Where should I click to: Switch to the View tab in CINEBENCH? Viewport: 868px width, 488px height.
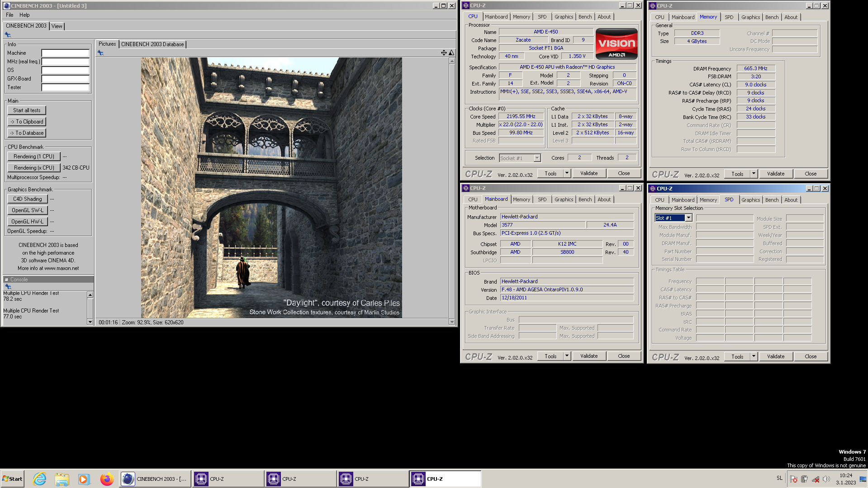pos(57,26)
